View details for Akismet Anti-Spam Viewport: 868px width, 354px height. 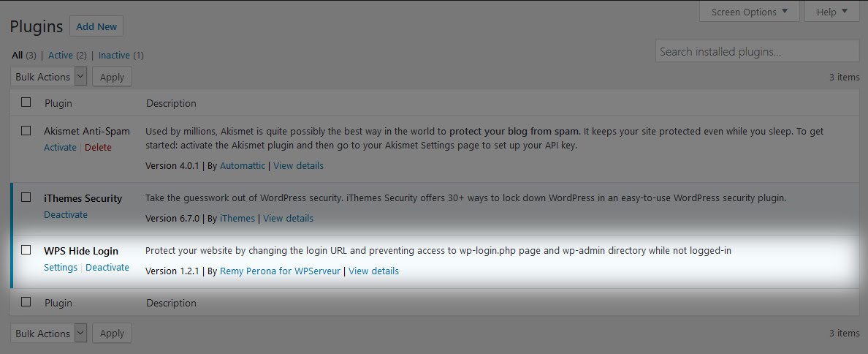[298, 165]
